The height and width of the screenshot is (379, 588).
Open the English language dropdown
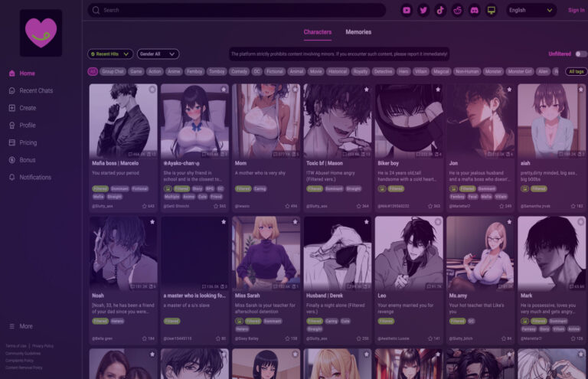tap(531, 11)
